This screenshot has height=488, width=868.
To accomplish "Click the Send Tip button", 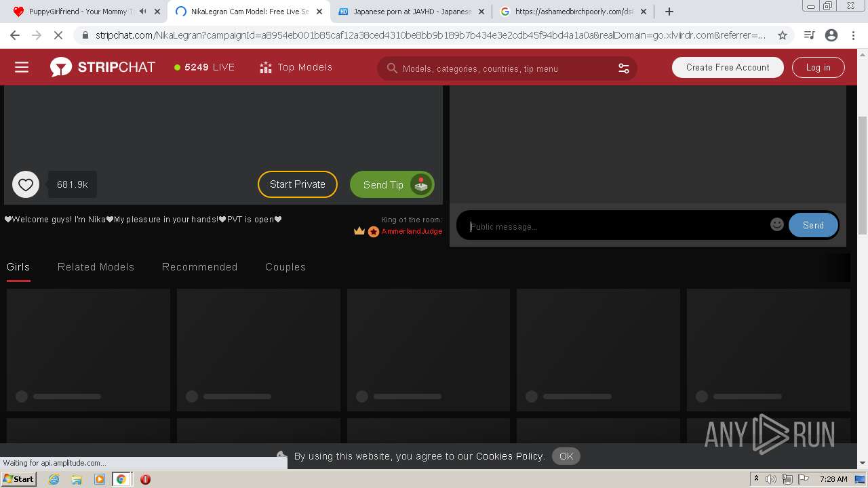I will click(x=392, y=184).
